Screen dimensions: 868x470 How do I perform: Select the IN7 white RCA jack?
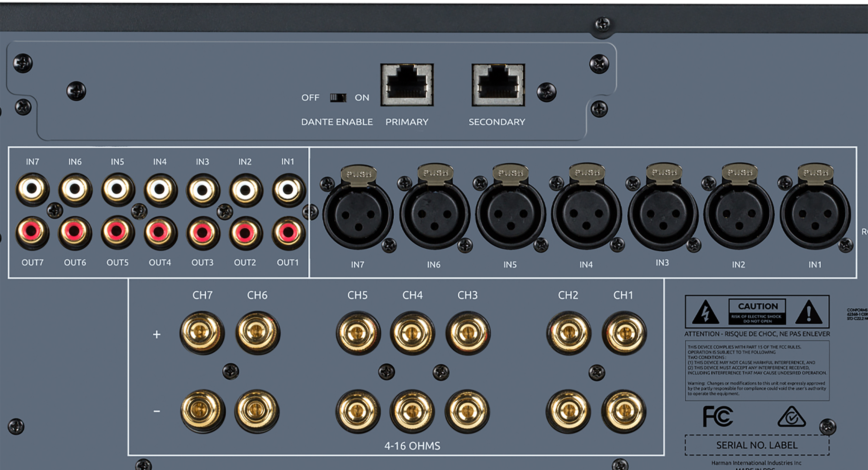pos(32,189)
